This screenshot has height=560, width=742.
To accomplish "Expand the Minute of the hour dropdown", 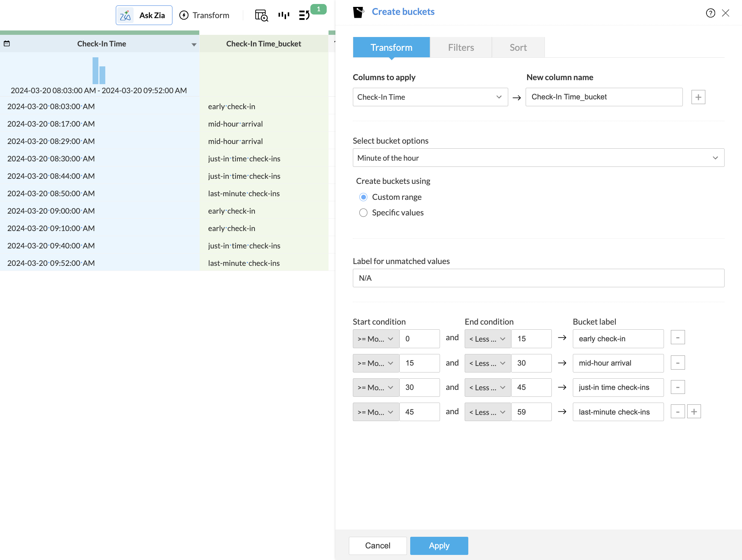I will tap(538, 158).
